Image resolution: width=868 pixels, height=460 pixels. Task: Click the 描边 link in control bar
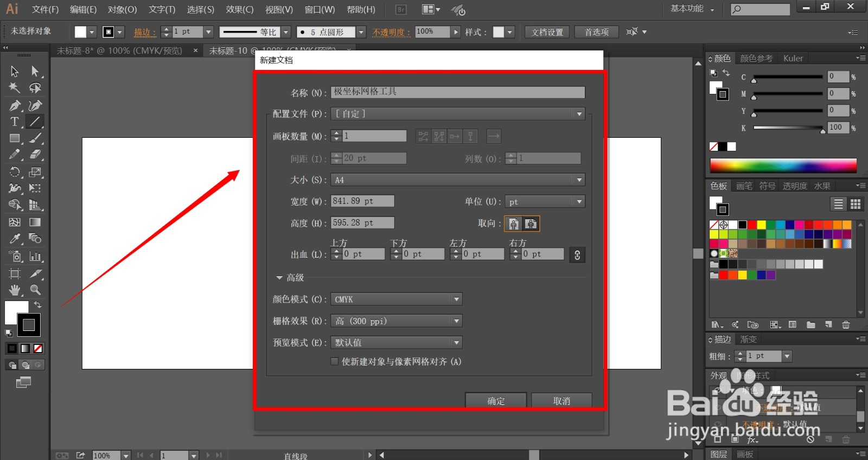145,33
